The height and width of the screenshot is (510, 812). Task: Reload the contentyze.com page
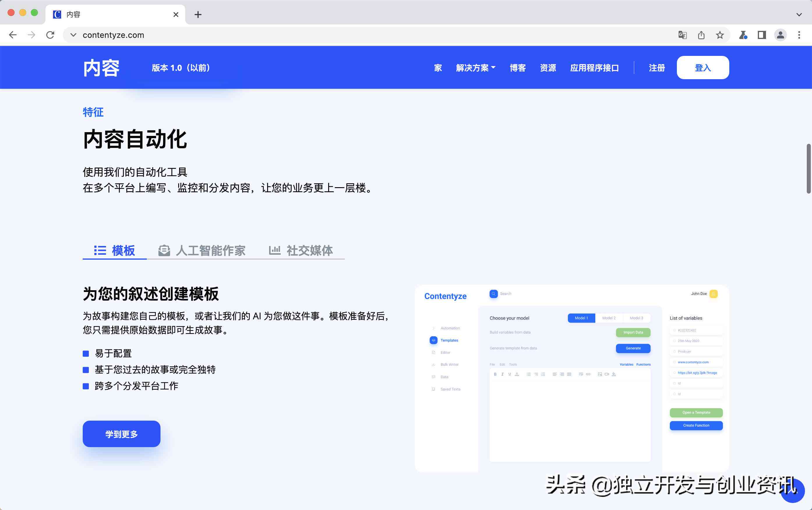click(x=50, y=35)
